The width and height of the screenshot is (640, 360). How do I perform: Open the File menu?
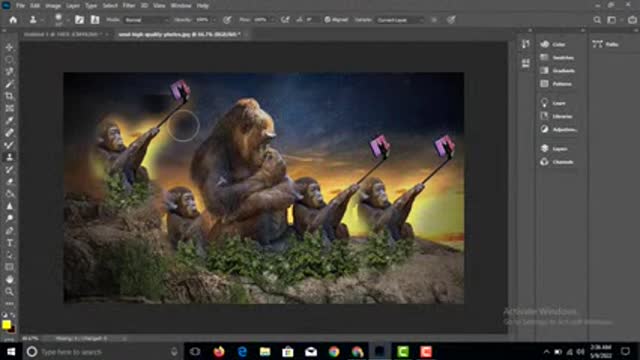tap(20, 6)
